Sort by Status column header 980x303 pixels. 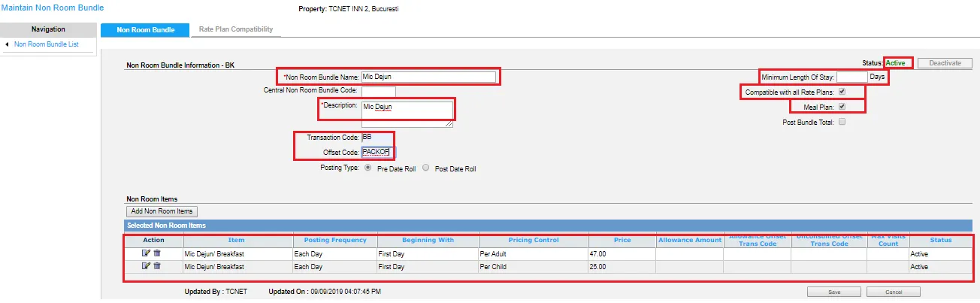click(940, 240)
